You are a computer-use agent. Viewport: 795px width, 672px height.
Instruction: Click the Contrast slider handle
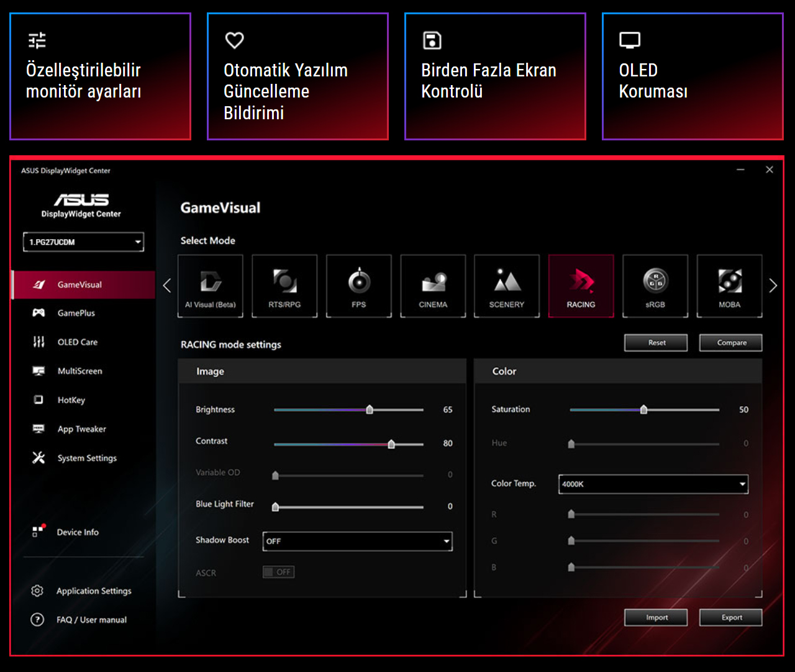coord(391,443)
